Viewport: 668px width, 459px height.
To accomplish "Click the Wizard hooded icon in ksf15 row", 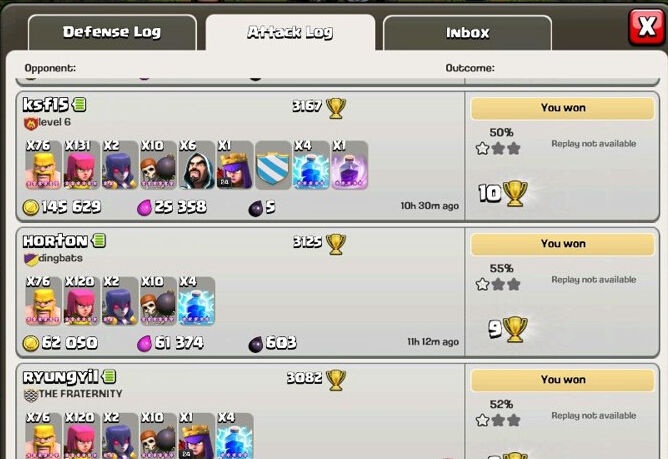I will coord(196,165).
